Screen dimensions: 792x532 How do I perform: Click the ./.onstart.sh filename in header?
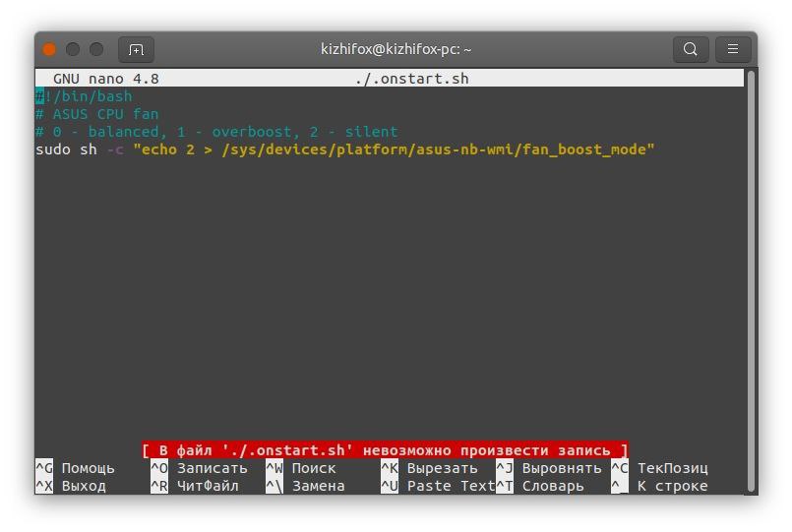[411, 79]
